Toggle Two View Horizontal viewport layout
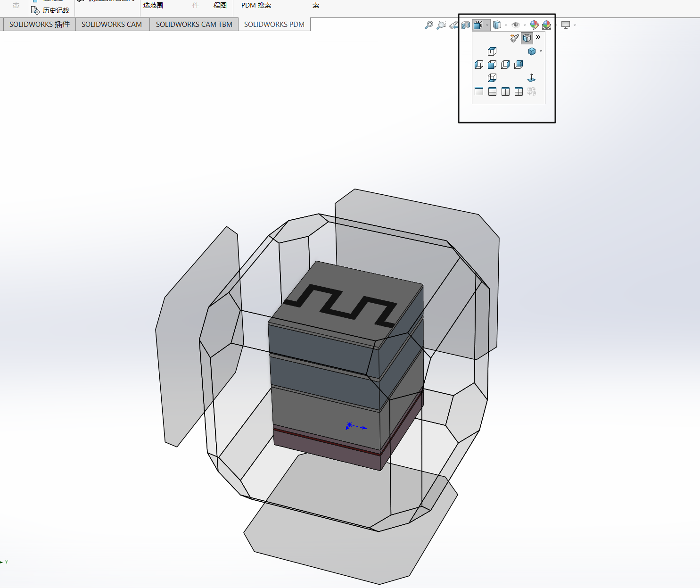 pyautogui.click(x=492, y=91)
